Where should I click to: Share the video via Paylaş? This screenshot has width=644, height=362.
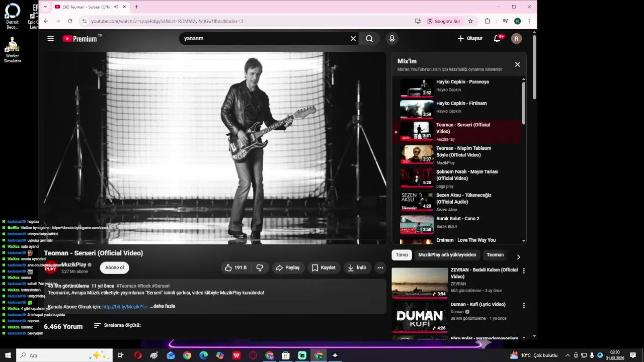pyautogui.click(x=287, y=267)
